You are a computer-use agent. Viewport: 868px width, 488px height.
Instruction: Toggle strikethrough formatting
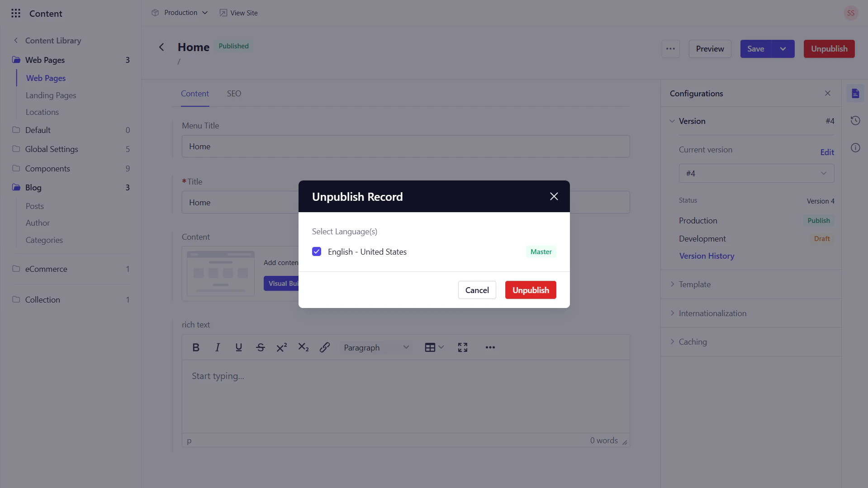260,347
